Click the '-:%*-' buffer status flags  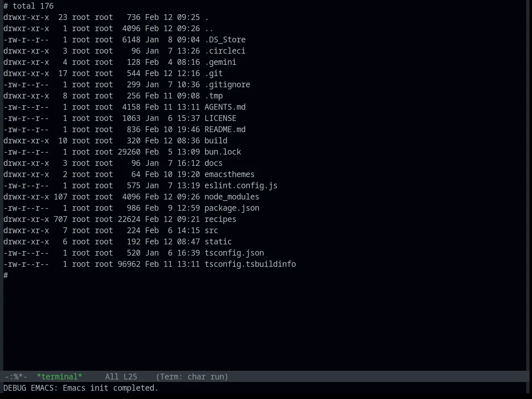coord(16,377)
